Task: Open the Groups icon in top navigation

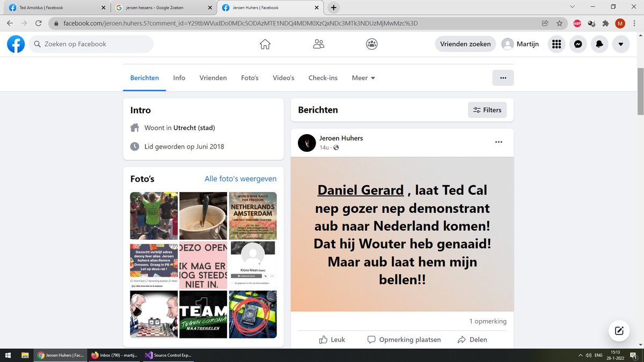Action: coord(372,44)
